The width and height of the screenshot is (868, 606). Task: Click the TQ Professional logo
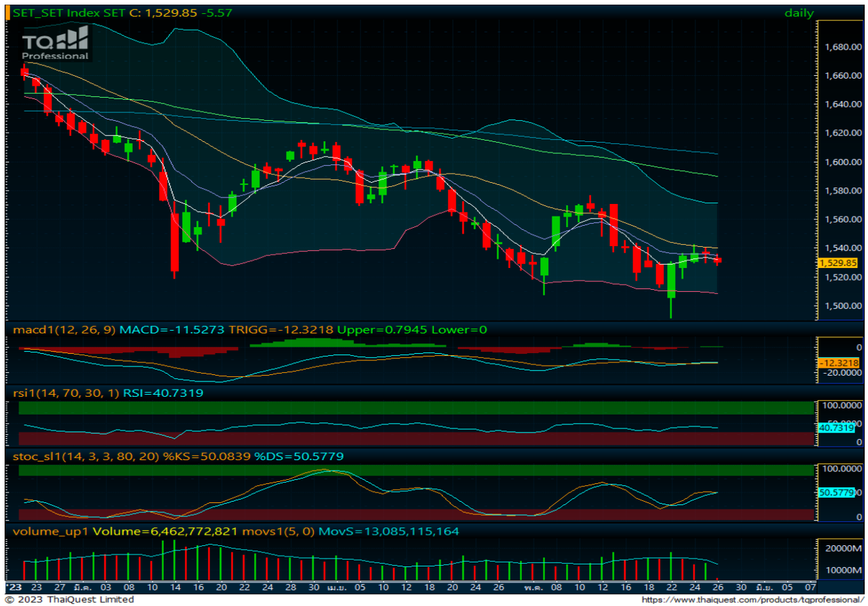click(55, 44)
